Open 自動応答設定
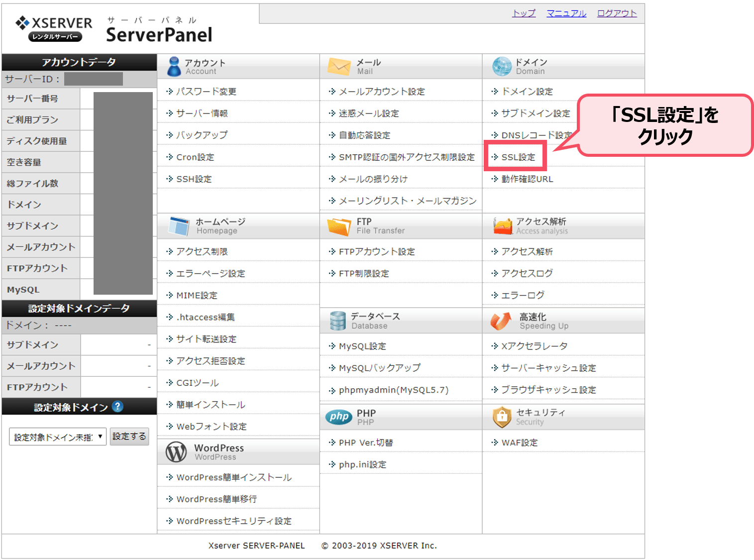The image size is (754, 560). point(364,135)
